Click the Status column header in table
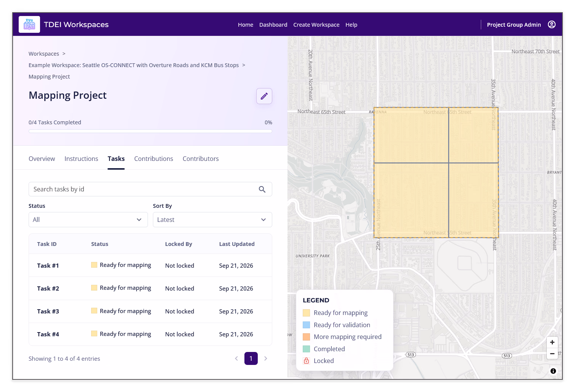 click(x=100, y=244)
